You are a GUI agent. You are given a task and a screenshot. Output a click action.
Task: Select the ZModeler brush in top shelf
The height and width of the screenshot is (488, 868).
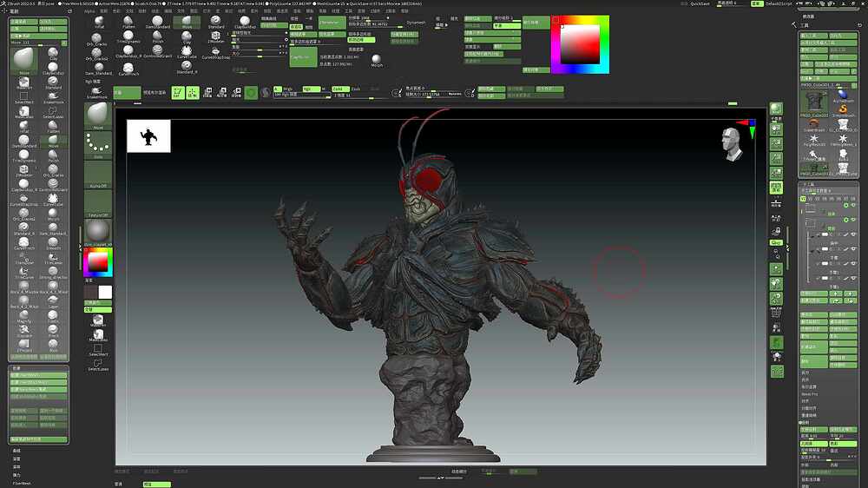coord(216,37)
